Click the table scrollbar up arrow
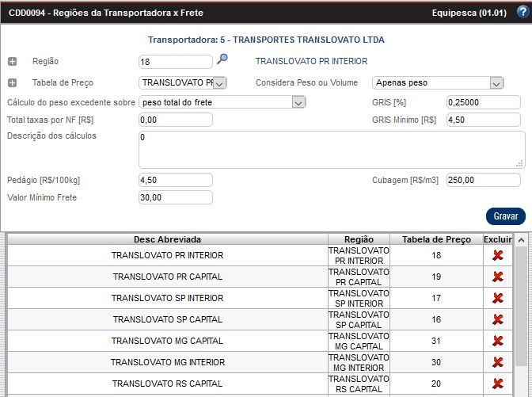 click(521, 240)
